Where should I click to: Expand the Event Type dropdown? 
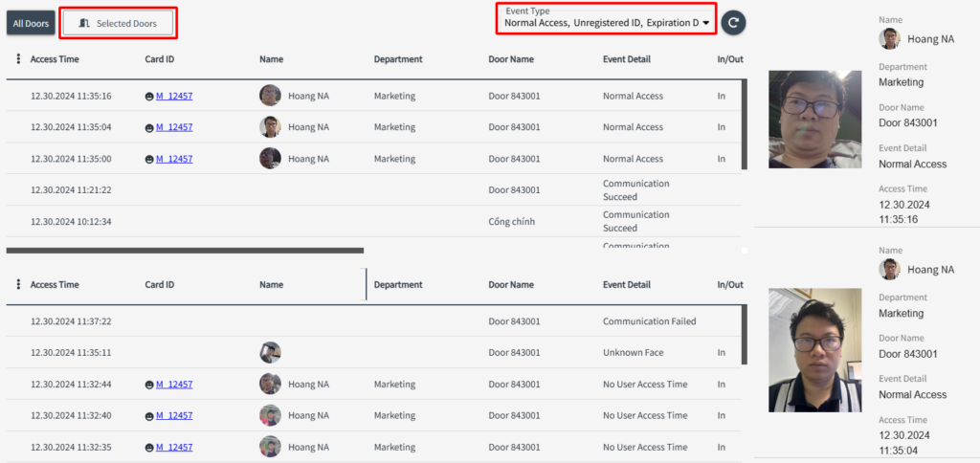pyautogui.click(x=705, y=22)
